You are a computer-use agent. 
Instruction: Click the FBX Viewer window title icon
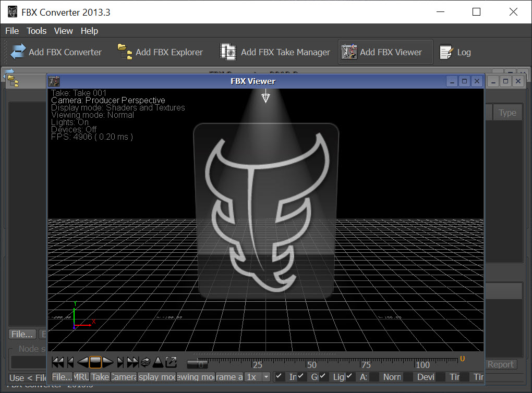(54, 81)
